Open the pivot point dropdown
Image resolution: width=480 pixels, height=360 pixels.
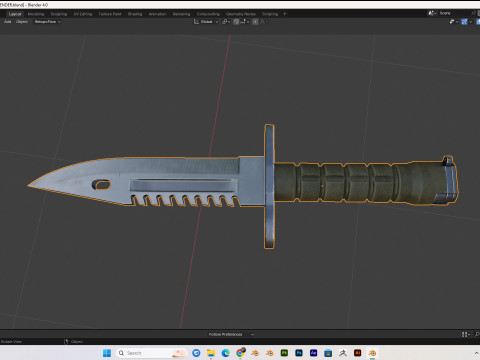click(x=226, y=22)
